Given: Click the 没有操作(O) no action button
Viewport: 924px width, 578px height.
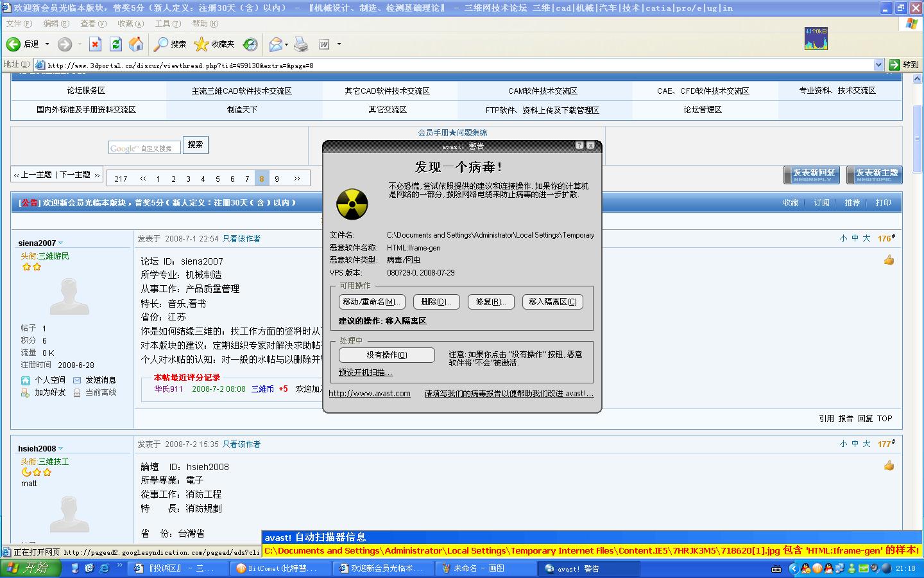Looking at the screenshot, I should coord(387,355).
